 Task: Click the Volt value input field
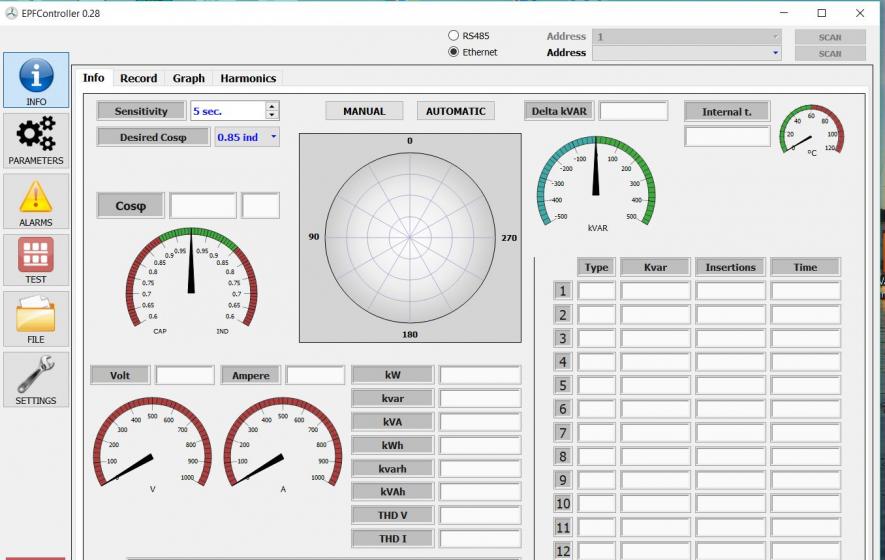[x=185, y=376]
